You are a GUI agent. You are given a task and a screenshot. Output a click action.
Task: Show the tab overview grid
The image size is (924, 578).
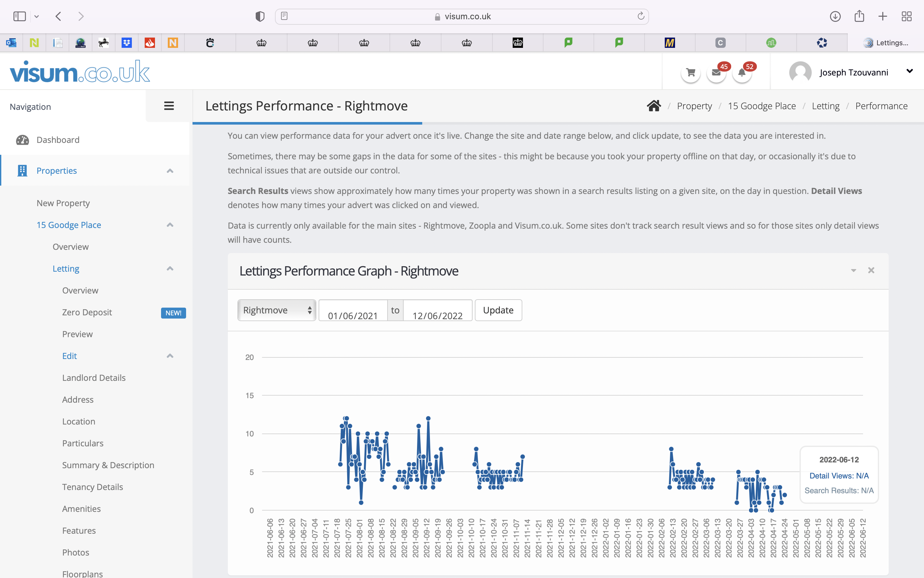click(906, 16)
